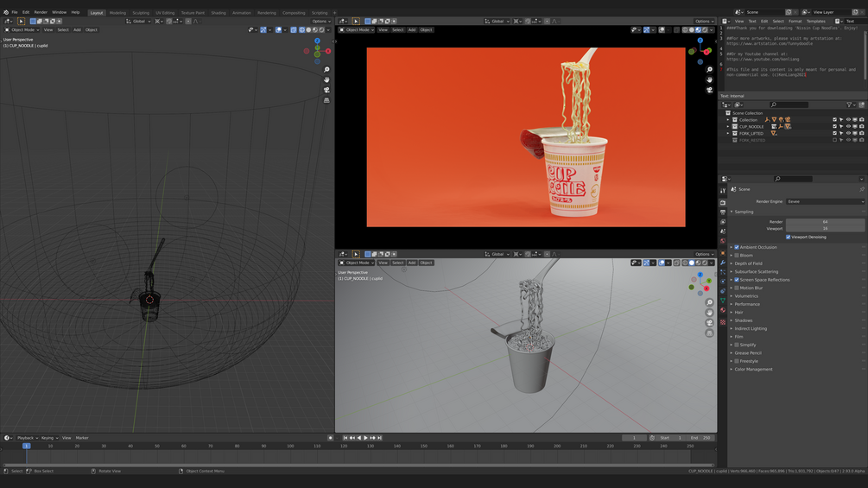Open the timeline Playback popover
Screen dimensions: 868x488
coord(27,438)
